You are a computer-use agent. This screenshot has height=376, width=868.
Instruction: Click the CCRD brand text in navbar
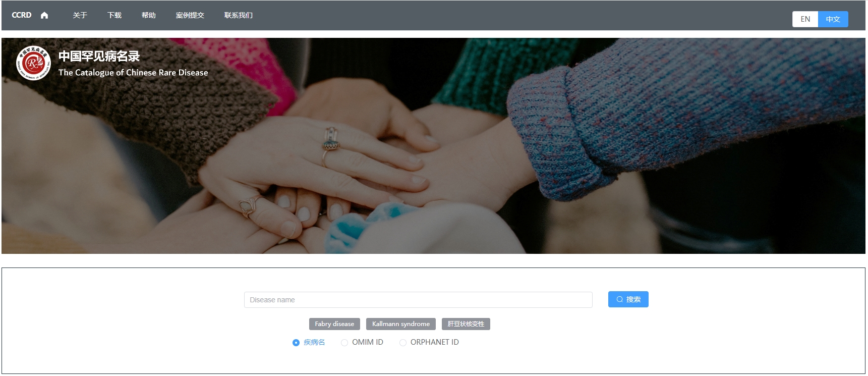(x=22, y=15)
